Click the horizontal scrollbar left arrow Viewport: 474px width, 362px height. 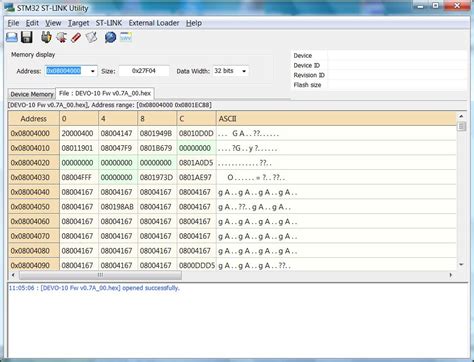pos(13,275)
